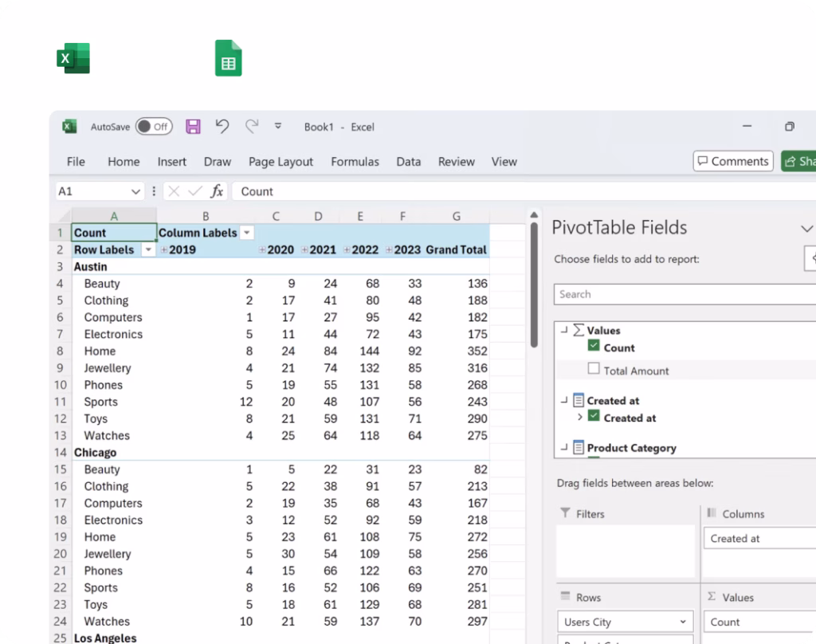Open Customize Quick Access Toolbar arrow

[278, 126]
